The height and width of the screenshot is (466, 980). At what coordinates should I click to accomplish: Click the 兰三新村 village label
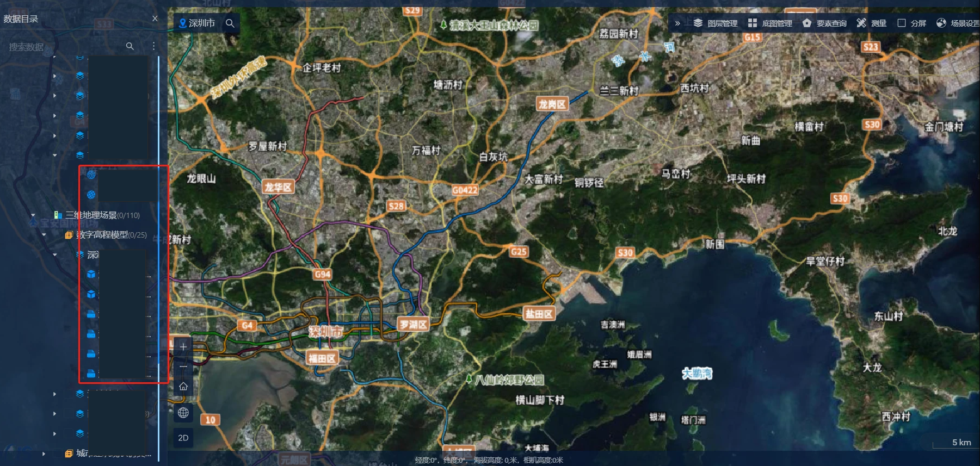tap(619, 91)
